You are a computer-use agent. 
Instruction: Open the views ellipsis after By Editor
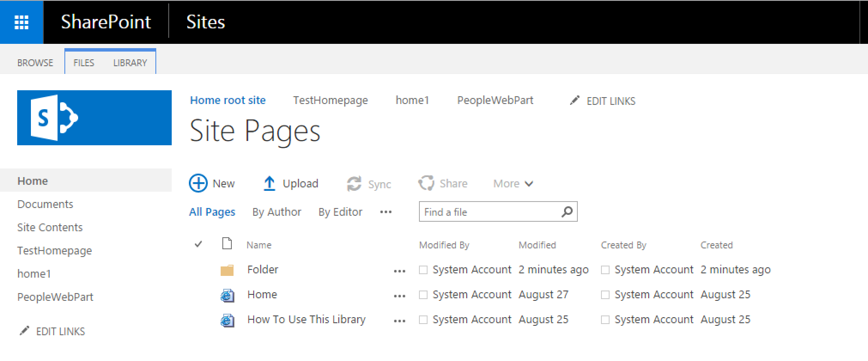[x=385, y=212]
